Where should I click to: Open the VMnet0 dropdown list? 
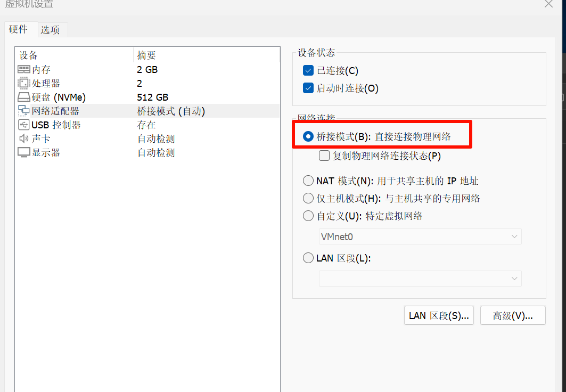pos(420,236)
